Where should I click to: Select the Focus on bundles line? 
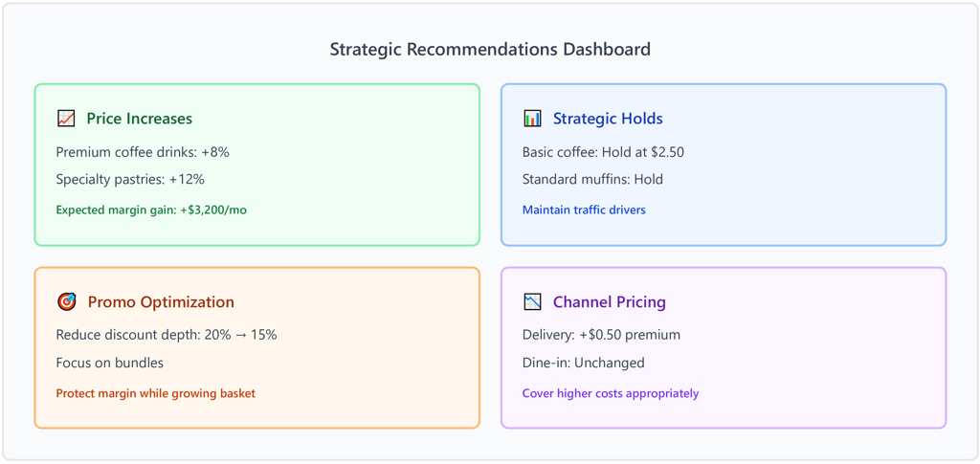[110, 363]
